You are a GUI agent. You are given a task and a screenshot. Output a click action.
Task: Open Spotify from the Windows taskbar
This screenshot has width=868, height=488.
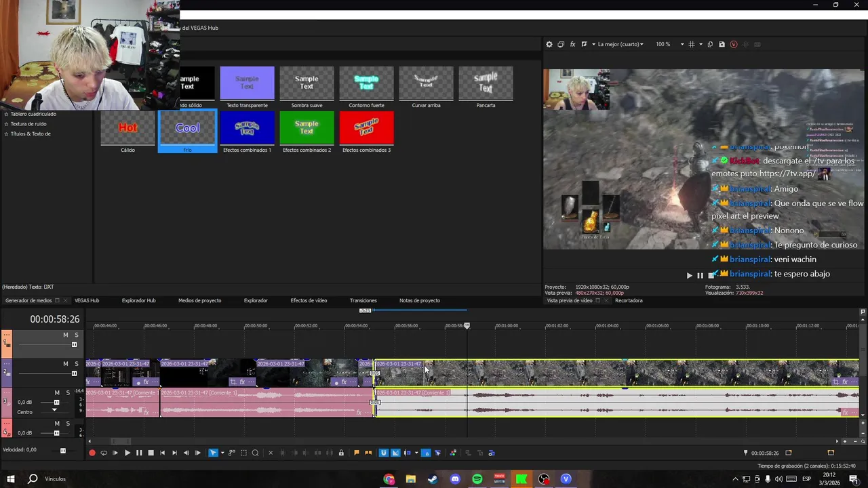(477, 479)
